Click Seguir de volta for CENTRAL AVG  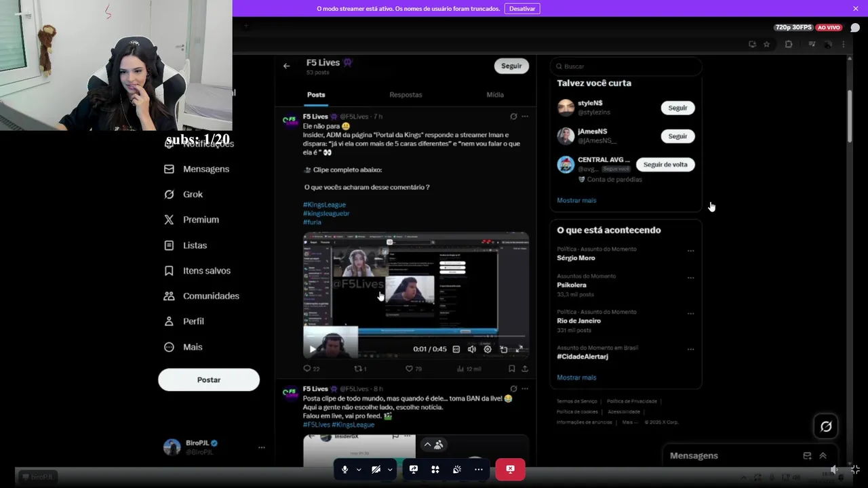[x=665, y=165]
